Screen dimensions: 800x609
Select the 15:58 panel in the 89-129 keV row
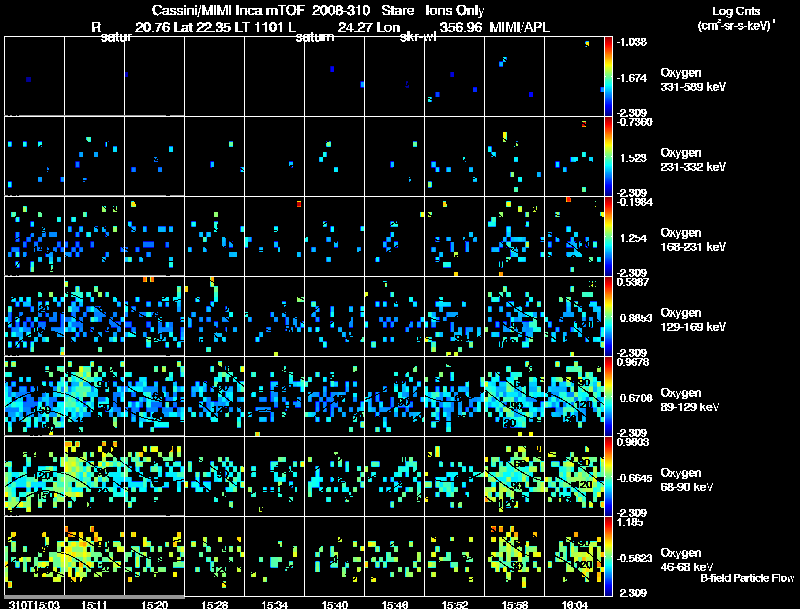(514, 396)
